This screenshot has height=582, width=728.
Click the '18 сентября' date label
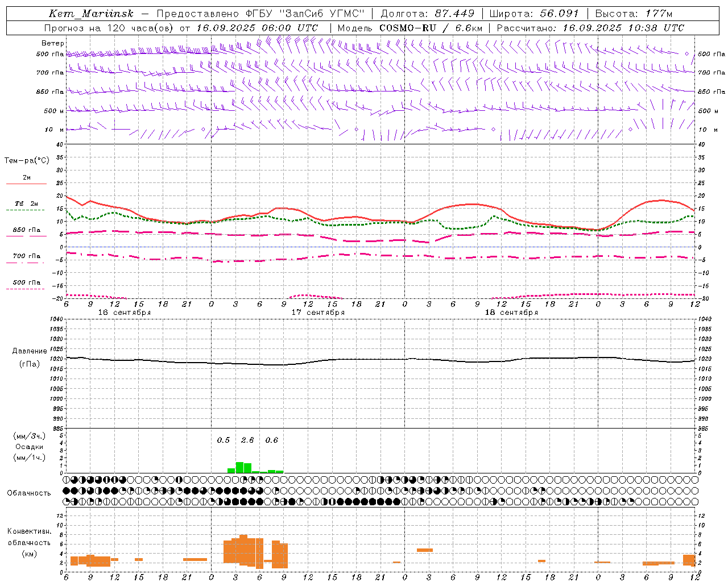tap(511, 313)
